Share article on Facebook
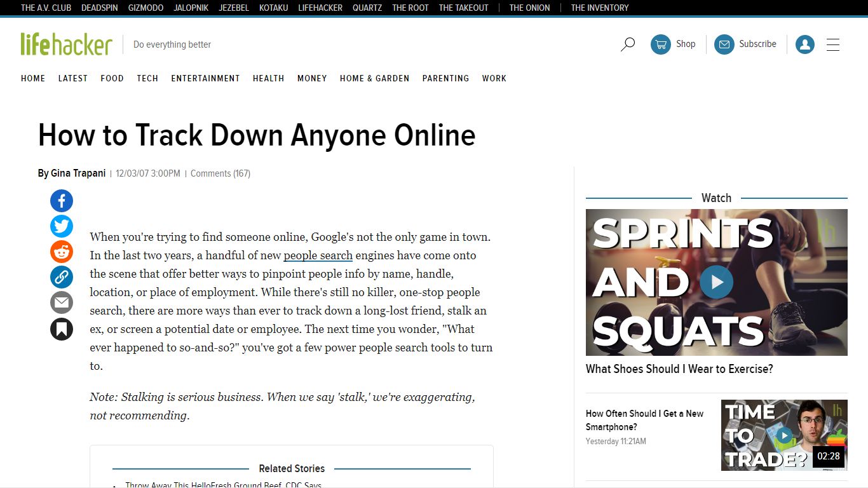 pos(62,201)
